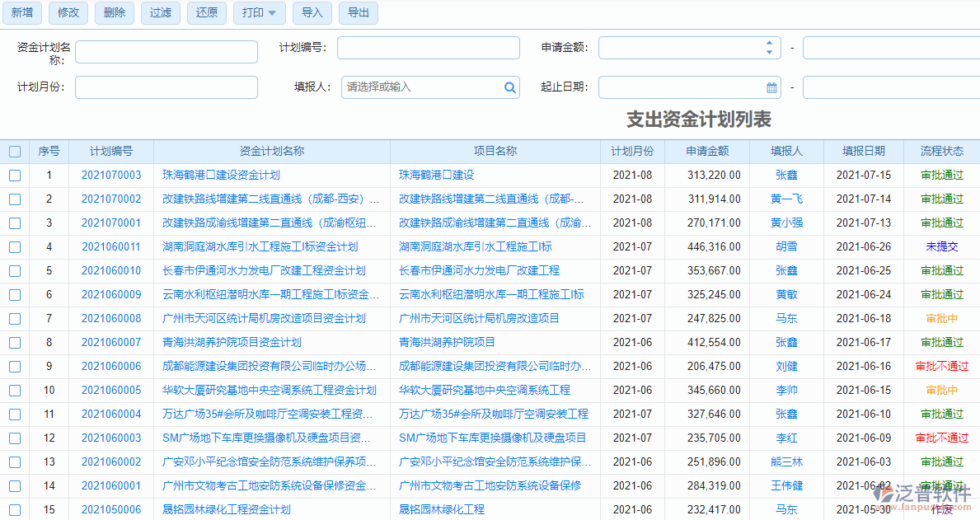Open the 填报人 selection combo box
The image size is (980, 520).
[420, 87]
